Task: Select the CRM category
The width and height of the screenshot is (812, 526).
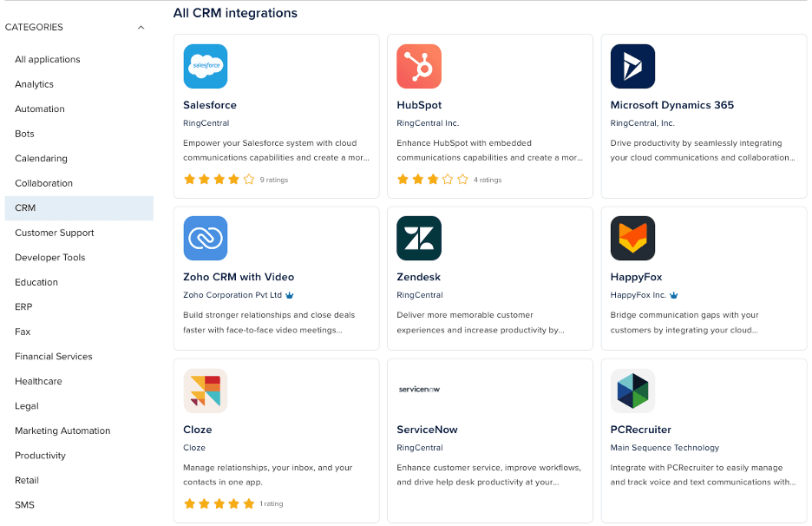Action: 25,207
